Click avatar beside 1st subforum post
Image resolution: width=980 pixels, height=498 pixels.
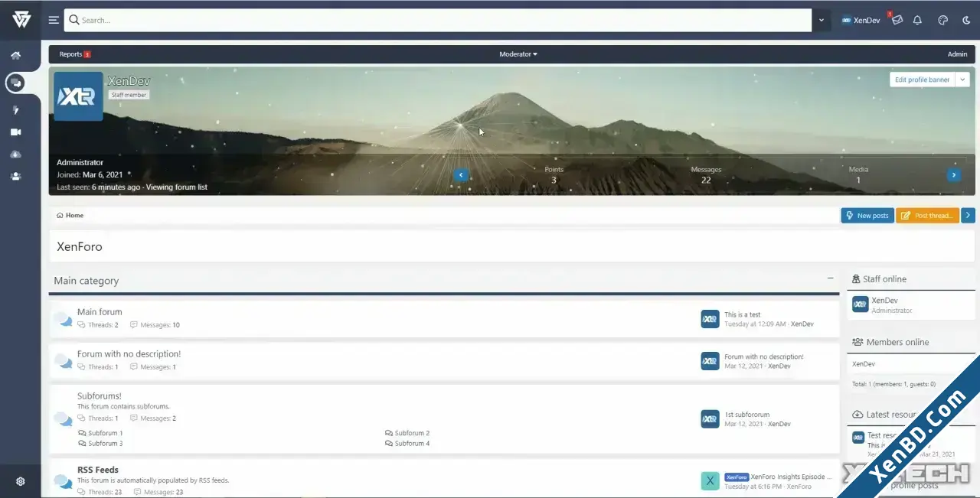coord(710,419)
